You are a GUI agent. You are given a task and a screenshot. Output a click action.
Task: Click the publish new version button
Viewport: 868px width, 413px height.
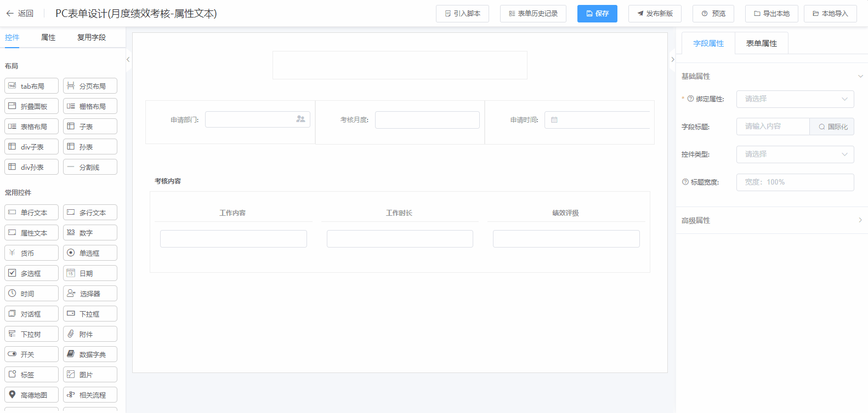(x=655, y=14)
